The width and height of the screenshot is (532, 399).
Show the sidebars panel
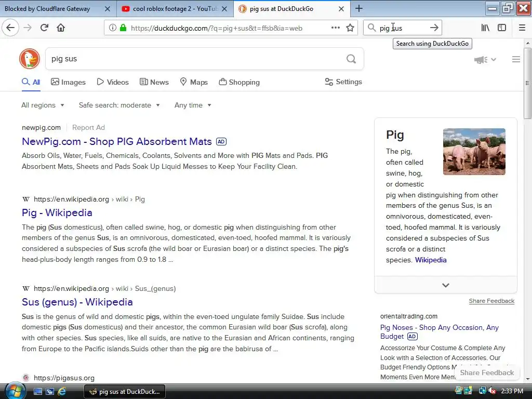click(502, 28)
